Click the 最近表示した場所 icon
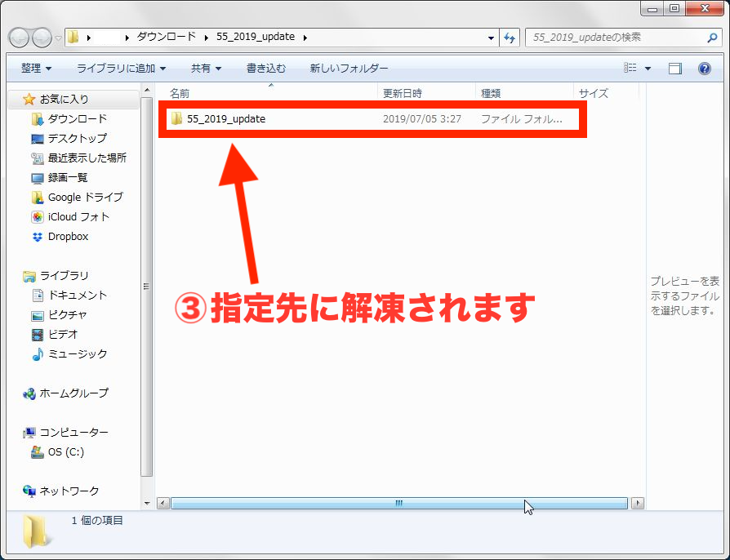Screen dimensions: 730x560 tap(38, 158)
